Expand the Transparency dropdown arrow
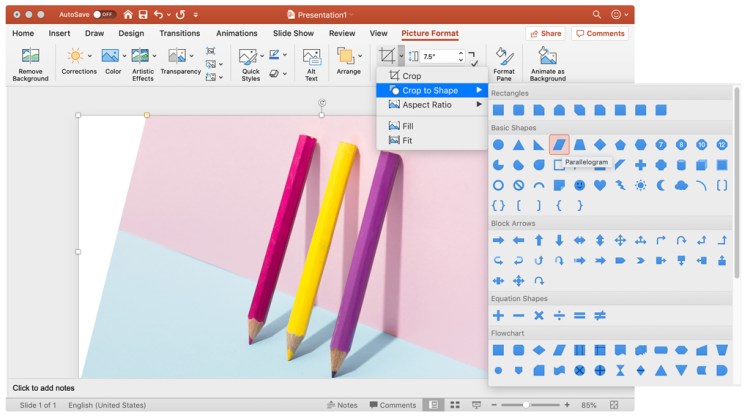The image size is (750, 418). tap(191, 56)
